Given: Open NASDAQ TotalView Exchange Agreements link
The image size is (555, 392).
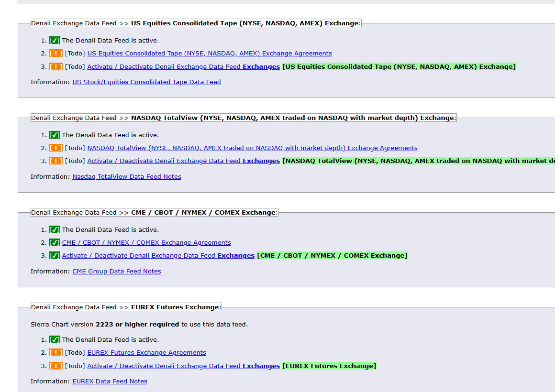Looking at the screenshot, I should pos(252,148).
